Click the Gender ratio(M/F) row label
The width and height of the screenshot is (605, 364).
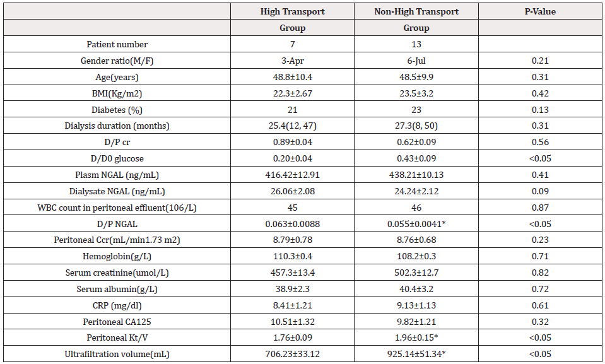coord(117,61)
